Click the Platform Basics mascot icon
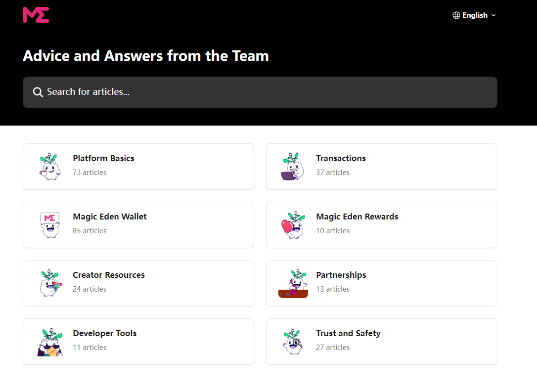This screenshot has height=392, width=537. (x=50, y=167)
